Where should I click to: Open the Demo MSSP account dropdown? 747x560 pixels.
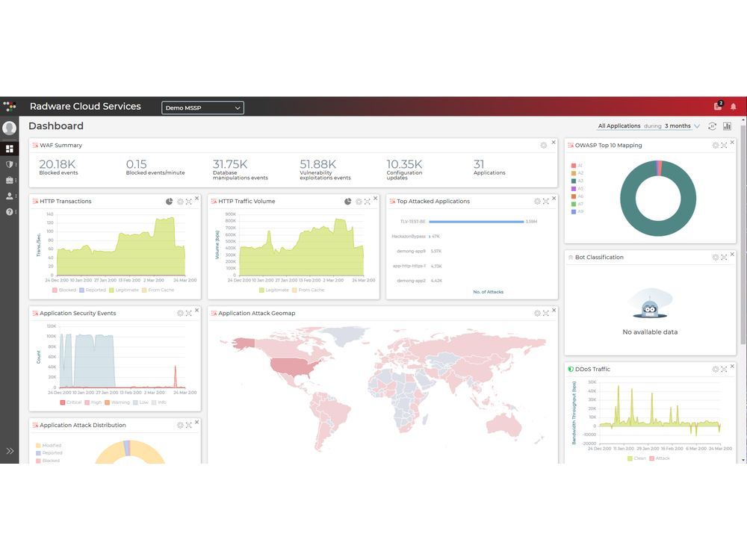[x=202, y=108]
